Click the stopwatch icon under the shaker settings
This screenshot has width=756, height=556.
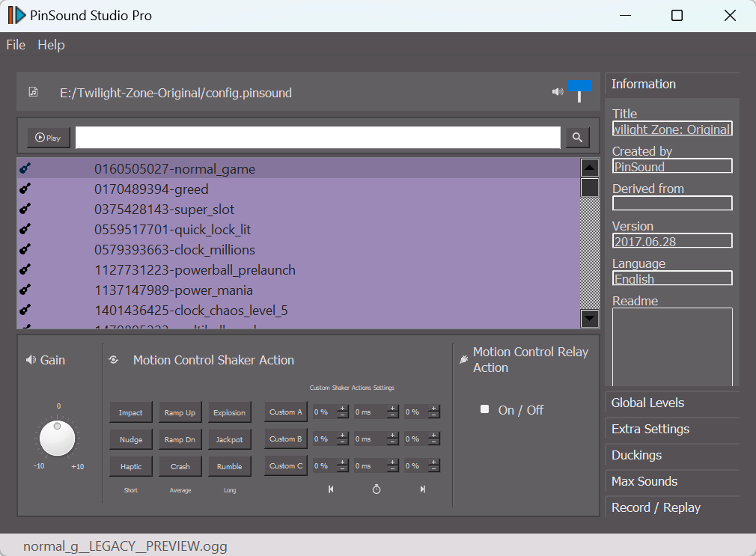[377, 489]
